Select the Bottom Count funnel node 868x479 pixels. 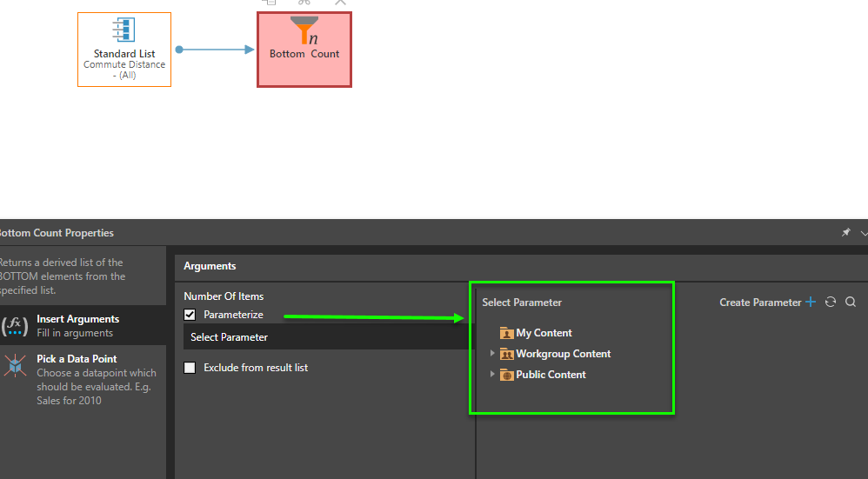[304, 49]
